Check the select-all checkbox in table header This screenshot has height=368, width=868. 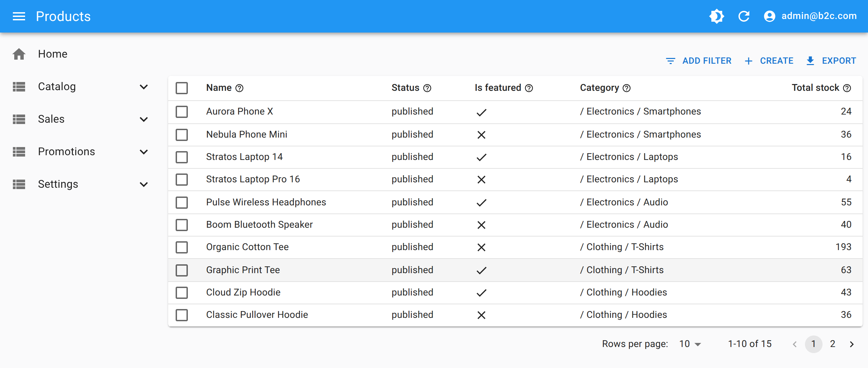pos(182,88)
